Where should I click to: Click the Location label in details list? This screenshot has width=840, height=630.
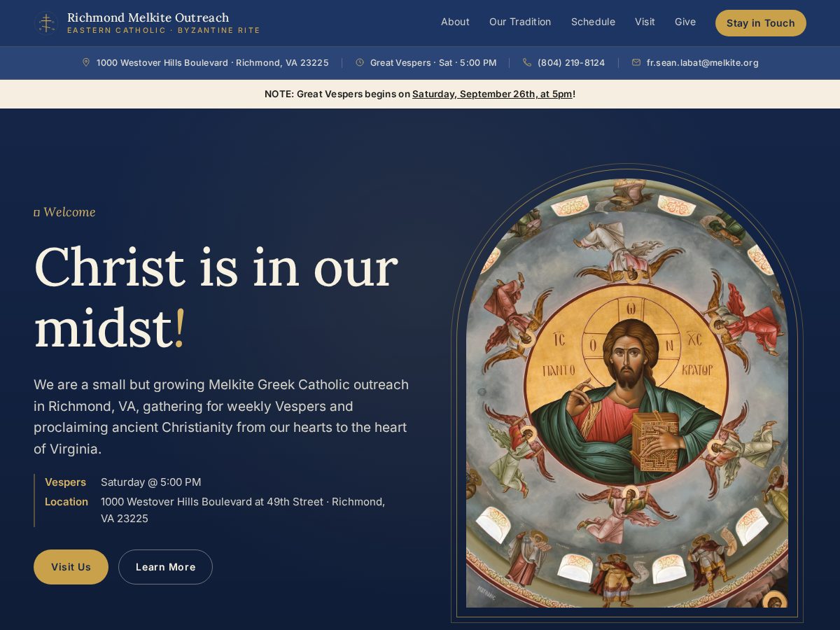coord(66,502)
